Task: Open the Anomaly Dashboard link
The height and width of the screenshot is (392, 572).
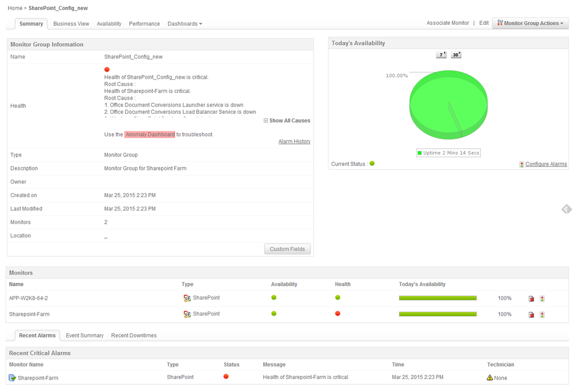Action: pyautogui.click(x=150, y=134)
